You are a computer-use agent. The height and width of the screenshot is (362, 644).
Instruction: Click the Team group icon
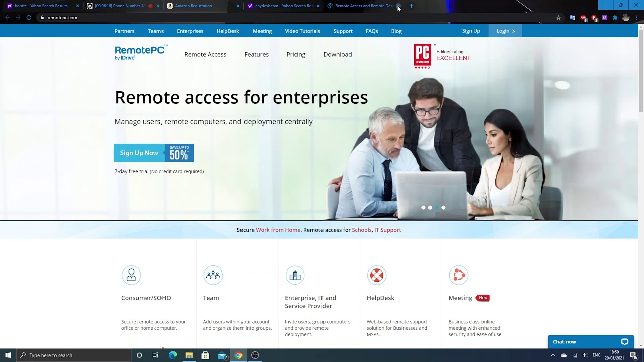[213, 275]
